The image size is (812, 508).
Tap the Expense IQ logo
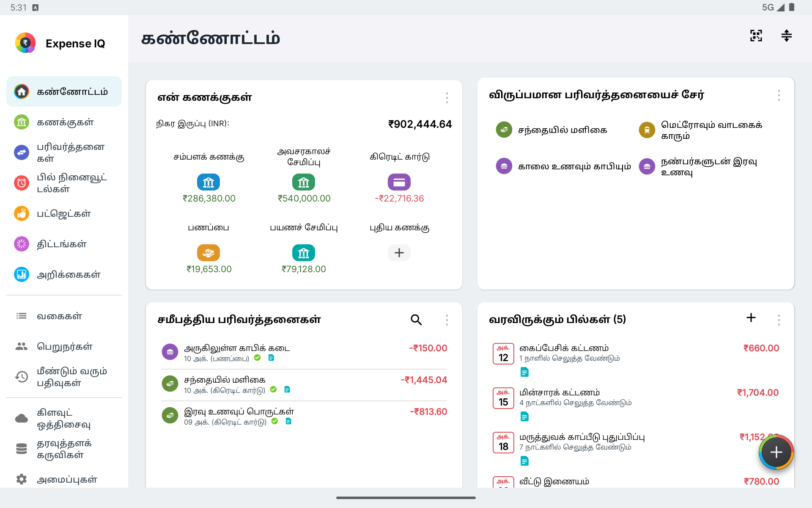[x=25, y=43]
